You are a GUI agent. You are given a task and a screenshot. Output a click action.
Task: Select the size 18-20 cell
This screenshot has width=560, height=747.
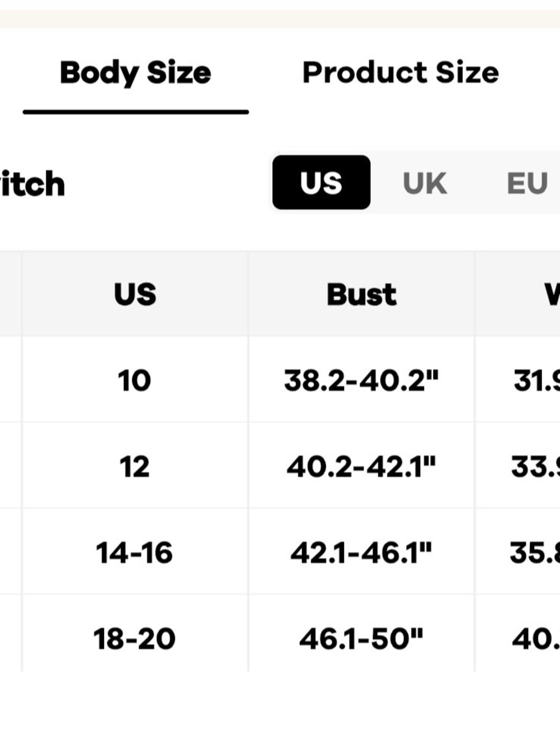pos(134,638)
